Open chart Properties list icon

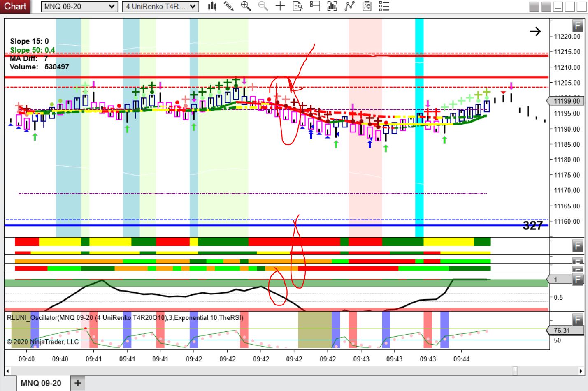[384, 6]
